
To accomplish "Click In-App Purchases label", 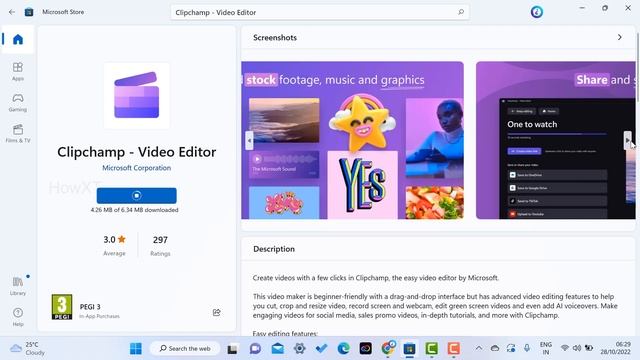I will (100, 316).
